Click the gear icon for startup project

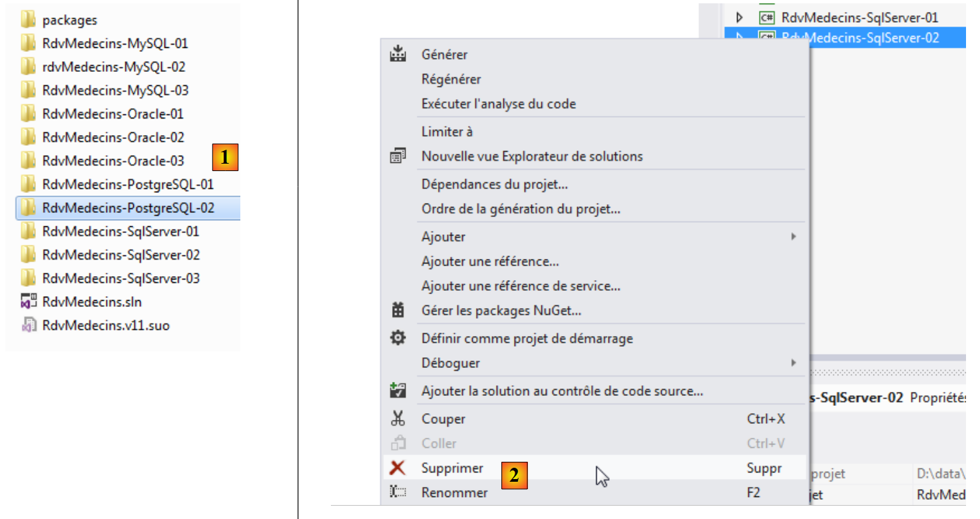point(397,338)
